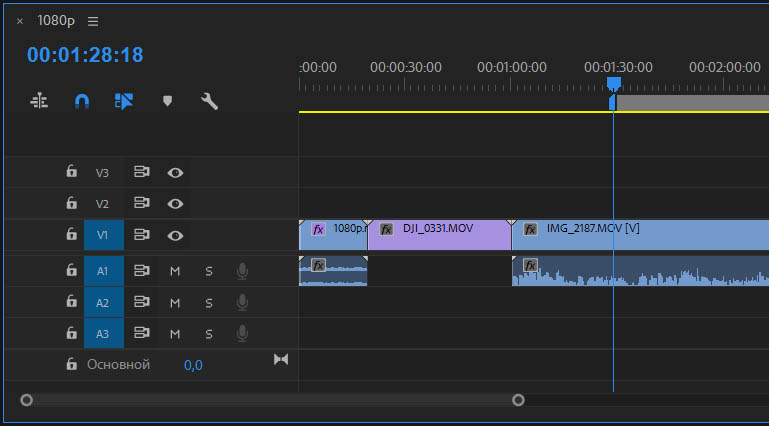This screenshot has height=426, width=769.
Task: Toggle lock on track A3
Action: [72, 333]
